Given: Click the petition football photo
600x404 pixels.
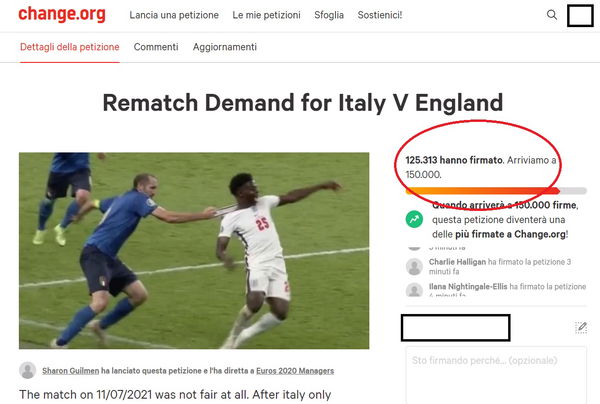Looking at the screenshot, I should click(x=194, y=251).
